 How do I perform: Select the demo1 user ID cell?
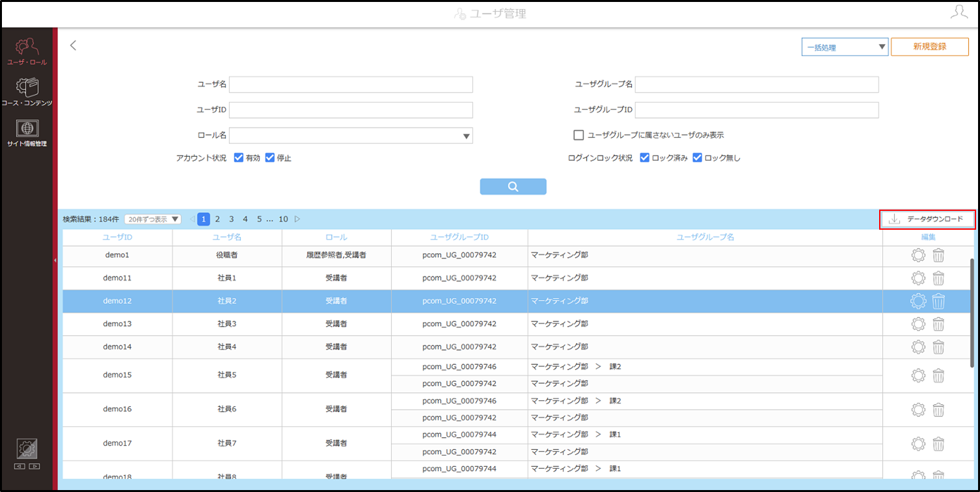click(x=117, y=255)
